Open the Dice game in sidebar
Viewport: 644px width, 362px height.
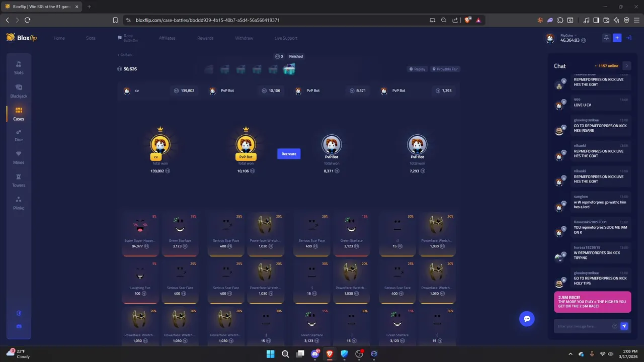[x=19, y=136]
